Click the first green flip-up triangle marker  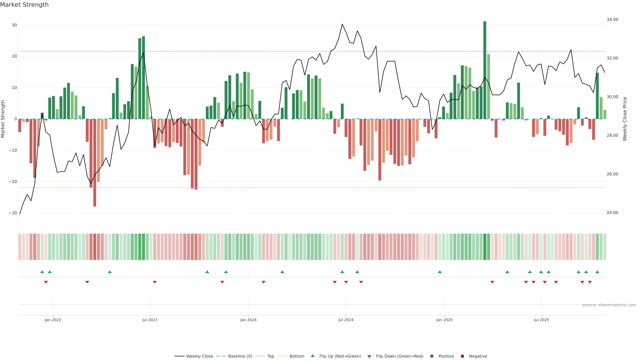point(42,272)
